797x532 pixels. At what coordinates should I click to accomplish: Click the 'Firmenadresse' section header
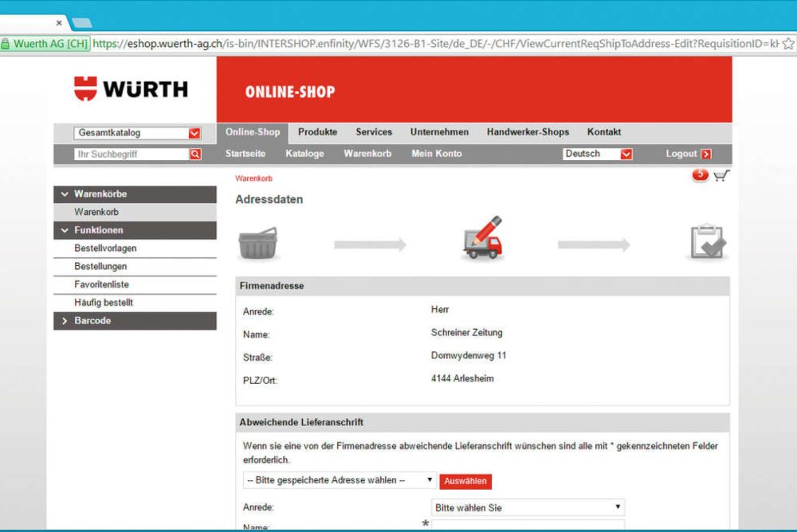(482, 286)
